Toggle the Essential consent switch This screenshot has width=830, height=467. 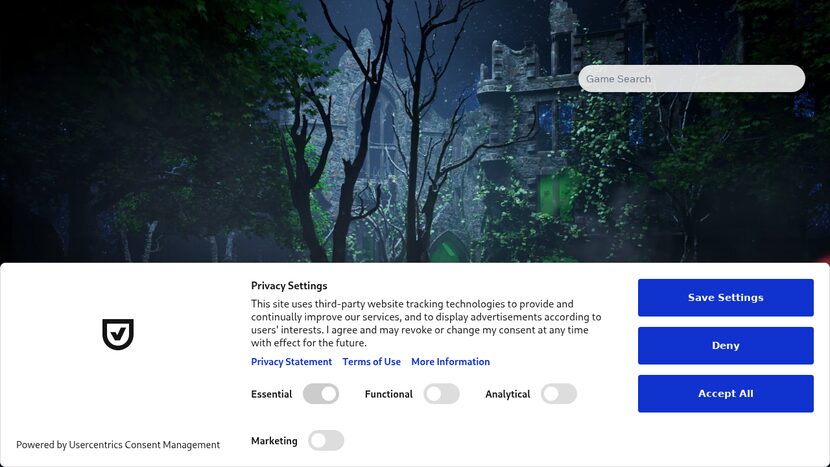(x=321, y=394)
